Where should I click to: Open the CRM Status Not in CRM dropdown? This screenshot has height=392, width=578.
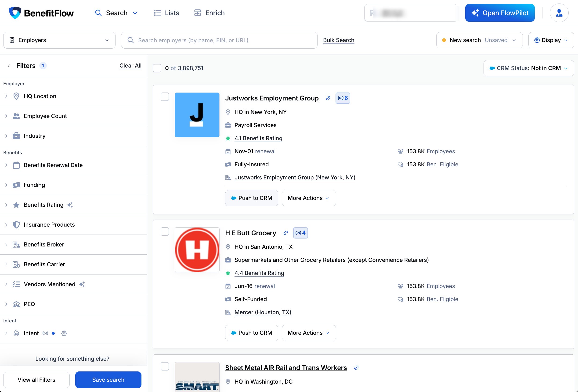point(528,68)
